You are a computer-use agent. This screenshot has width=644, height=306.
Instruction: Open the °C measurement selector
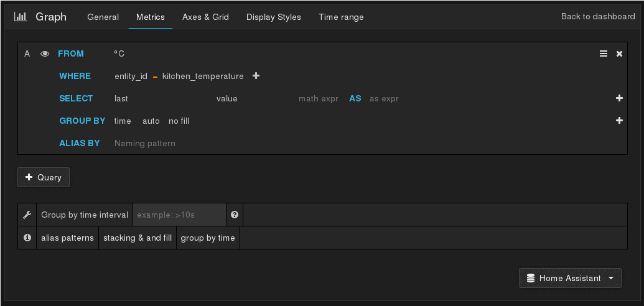119,54
